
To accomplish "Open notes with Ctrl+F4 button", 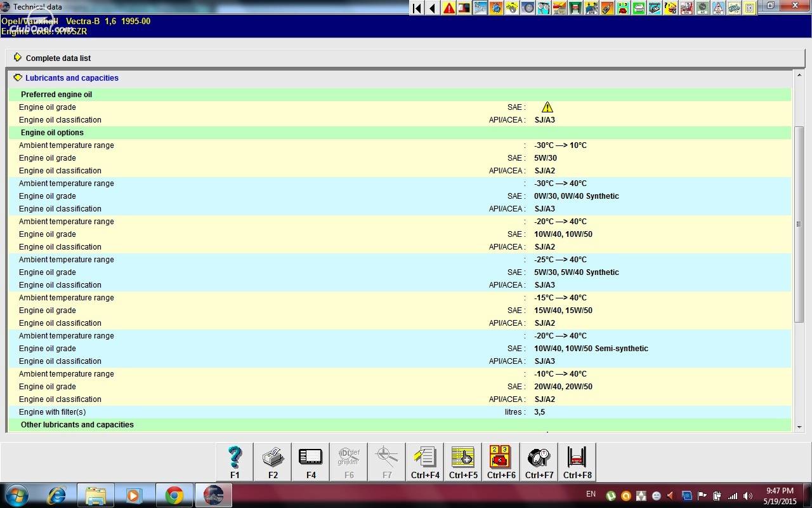I will click(x=425, y=462).
